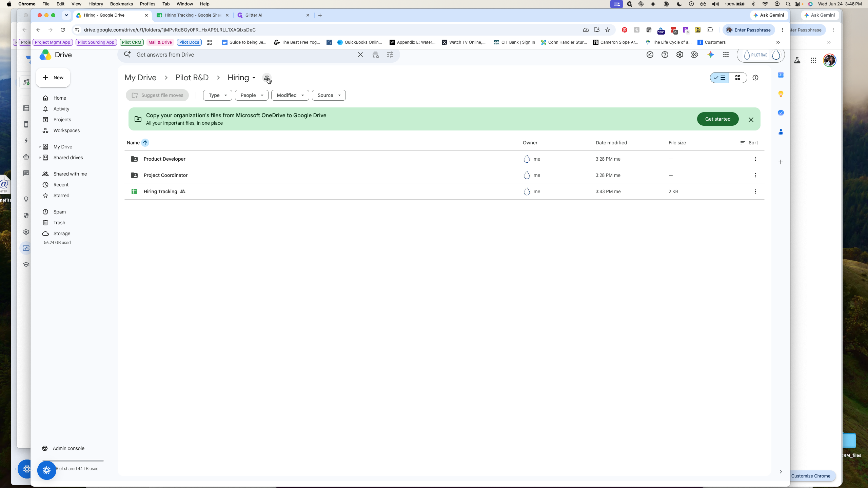Viewport: 868px width, 488px height.
Task: Open the Bookmarks menu in menu bar
Action: (x=121, y=4)
